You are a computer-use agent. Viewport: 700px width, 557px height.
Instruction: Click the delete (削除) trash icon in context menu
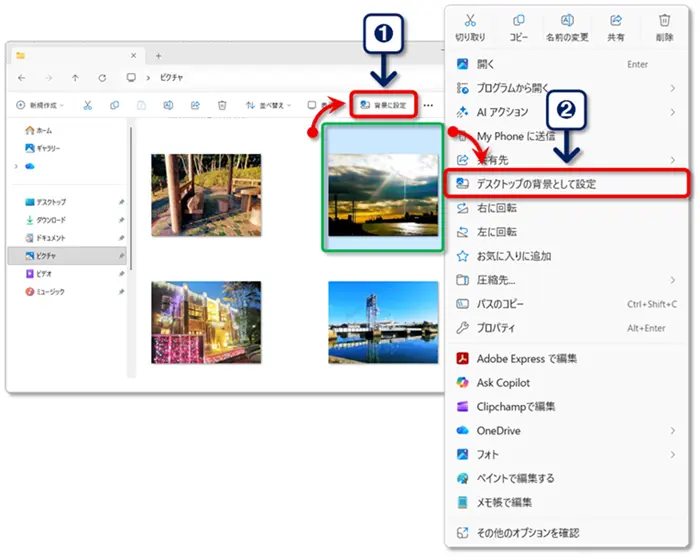point(664,20)
